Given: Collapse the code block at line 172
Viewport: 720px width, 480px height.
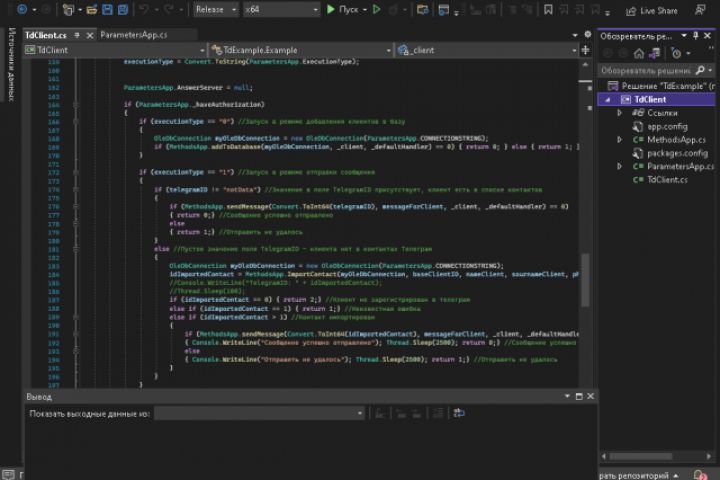Looking at the screenshot, I should pos(76,172).
